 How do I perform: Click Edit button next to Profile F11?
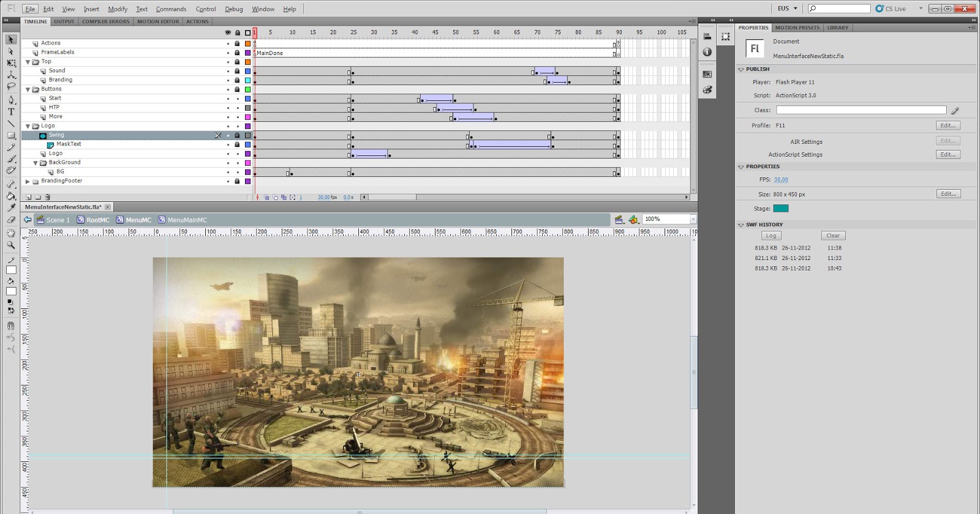948,125
